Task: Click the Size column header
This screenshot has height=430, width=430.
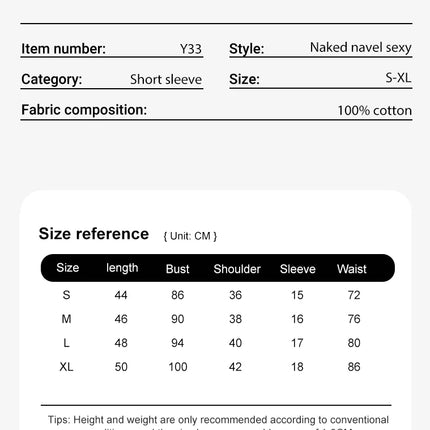Action: click(x=68, y=268)
